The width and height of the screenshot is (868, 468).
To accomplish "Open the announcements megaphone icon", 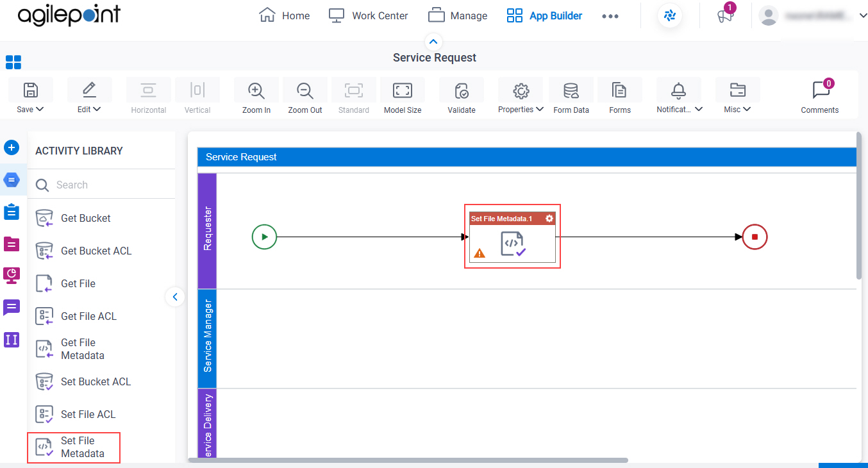I will coord(725,17).
